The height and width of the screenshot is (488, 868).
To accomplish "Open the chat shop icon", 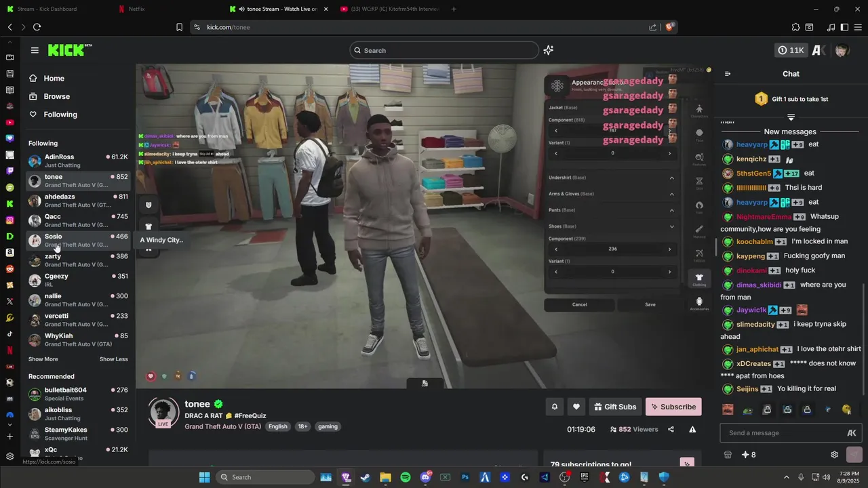I will [x=728, y=455].
